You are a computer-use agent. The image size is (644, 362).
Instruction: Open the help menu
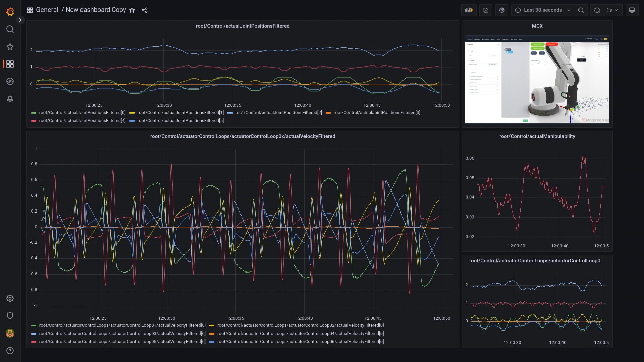(10, 351)
